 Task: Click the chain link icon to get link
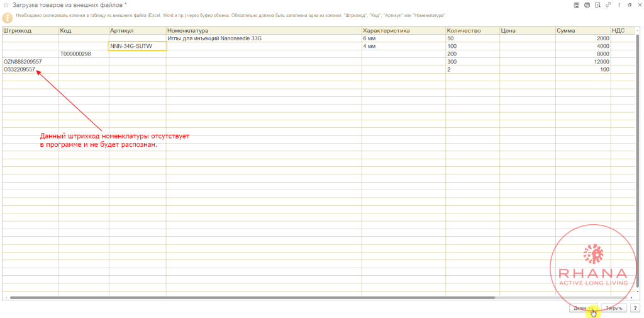[x=609, y=5]
